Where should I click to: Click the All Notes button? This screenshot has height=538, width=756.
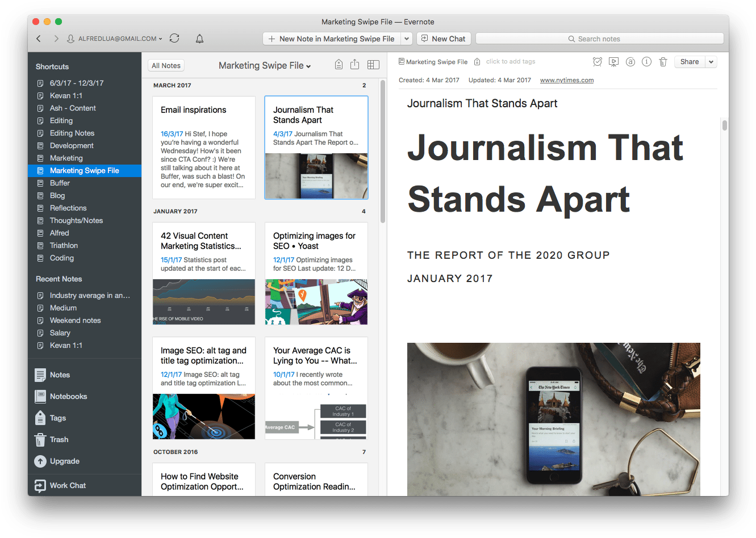click(166, 66)
